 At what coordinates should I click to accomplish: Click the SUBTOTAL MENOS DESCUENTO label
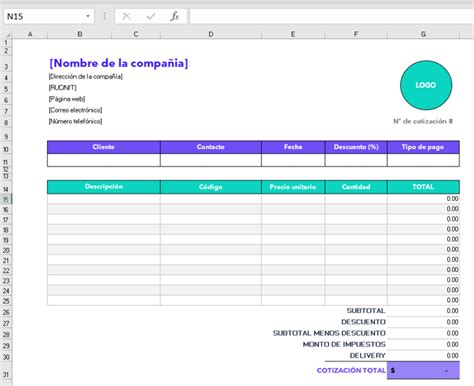click(x=329, y=333)
